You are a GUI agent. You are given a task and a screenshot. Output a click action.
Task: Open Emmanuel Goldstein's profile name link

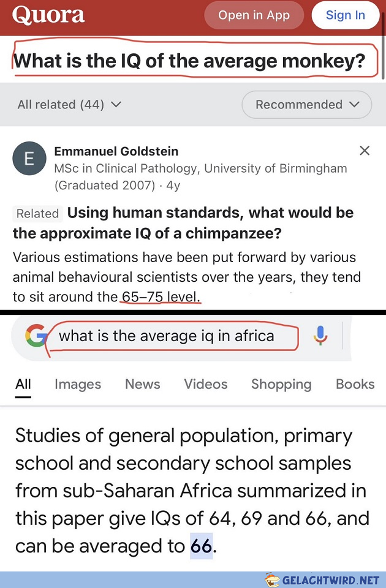[x=116, y=151]
